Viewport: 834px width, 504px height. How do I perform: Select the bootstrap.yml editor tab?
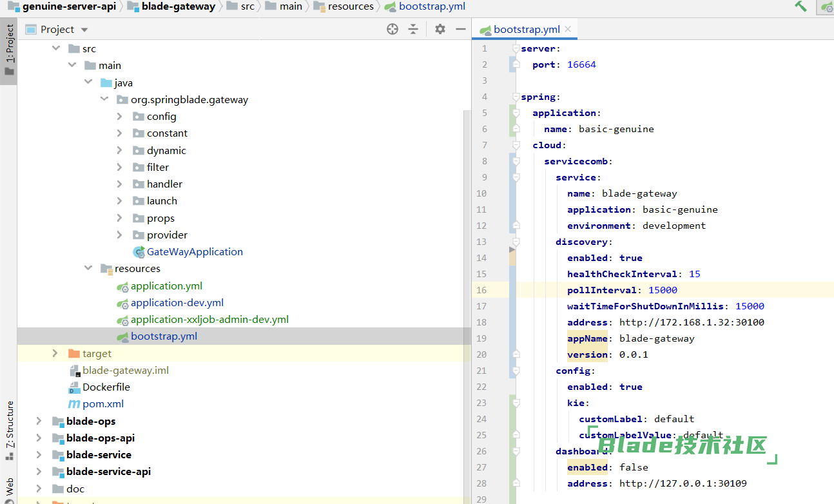526,29
